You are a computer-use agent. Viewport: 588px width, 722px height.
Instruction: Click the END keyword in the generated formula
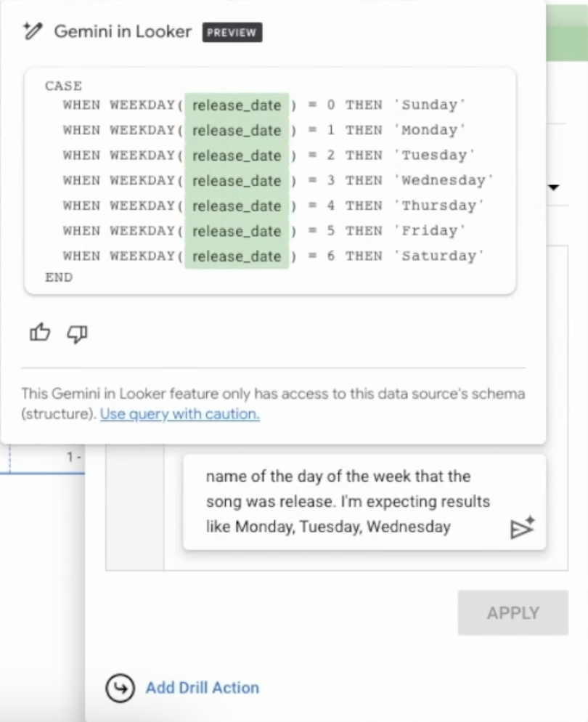point(59,277)
